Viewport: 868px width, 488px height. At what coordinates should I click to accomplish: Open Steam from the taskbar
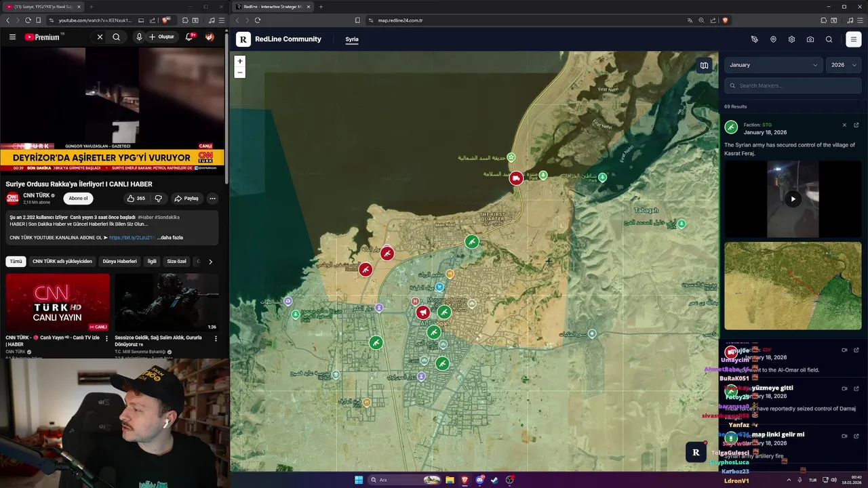494,480
